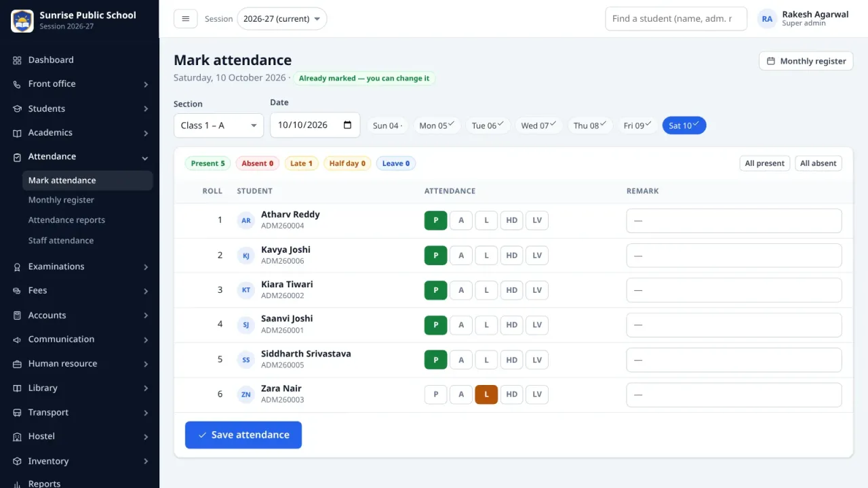Click the Fees coins icon

[x=17, y=291]
